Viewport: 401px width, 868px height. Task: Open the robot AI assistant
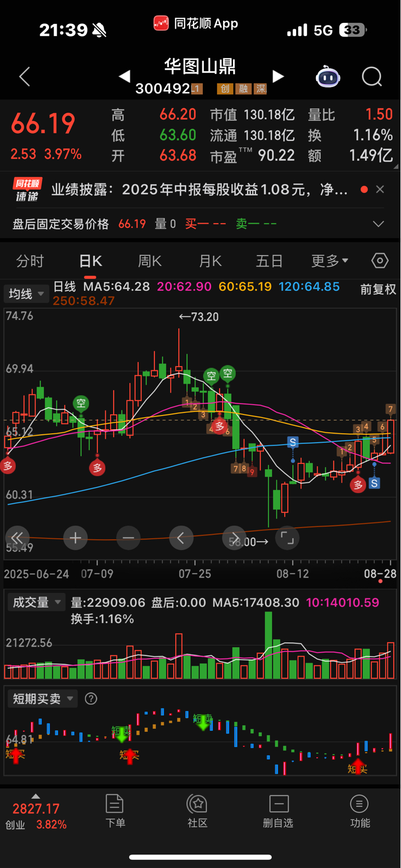point(328,77)
